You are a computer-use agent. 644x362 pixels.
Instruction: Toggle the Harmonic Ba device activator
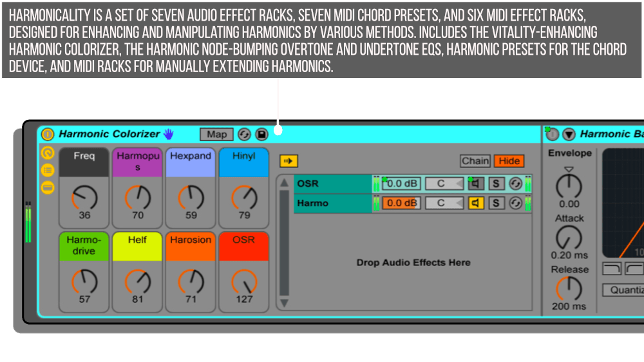tap(552, 134)
